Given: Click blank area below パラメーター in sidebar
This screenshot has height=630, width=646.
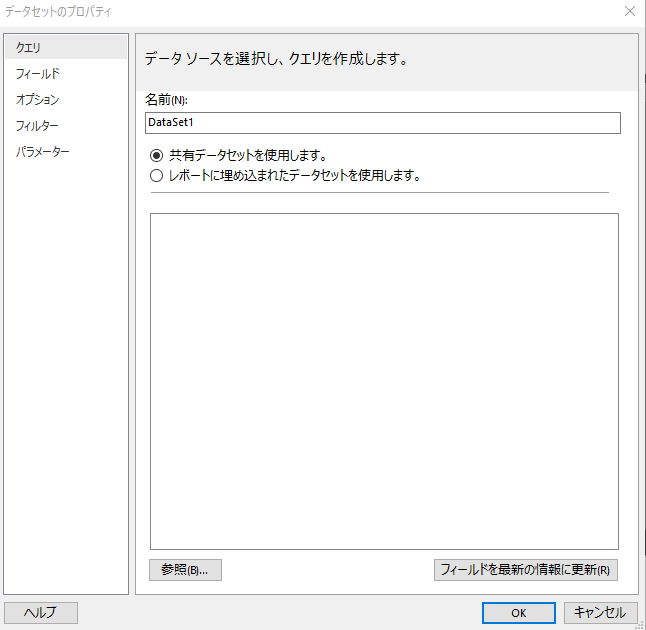Looking at the screenshot, I should point(66,380).
